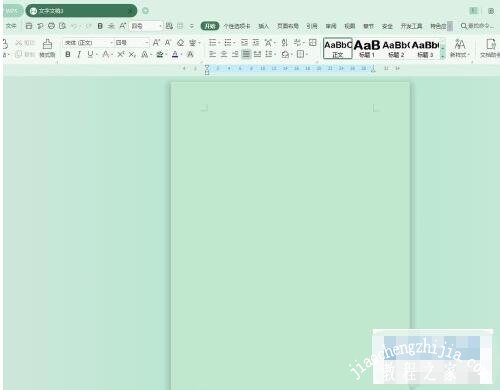Open the Chinese layout tool
Image resolution: width=500 pixels, height=390 pixels.
point(267,43)
